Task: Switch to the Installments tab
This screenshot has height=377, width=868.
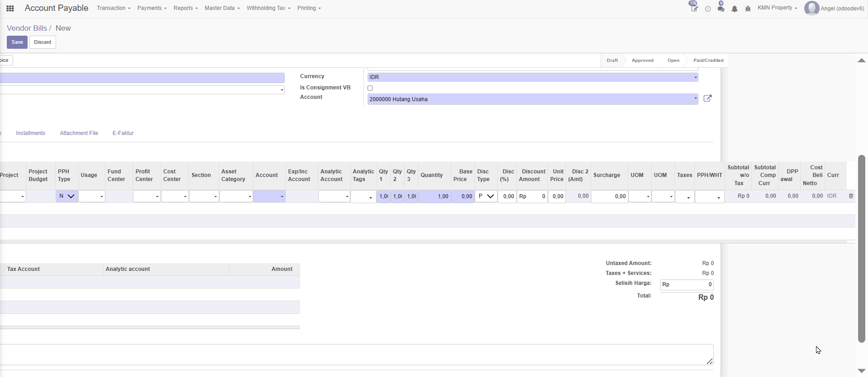Action: click(x=31, y=133)
